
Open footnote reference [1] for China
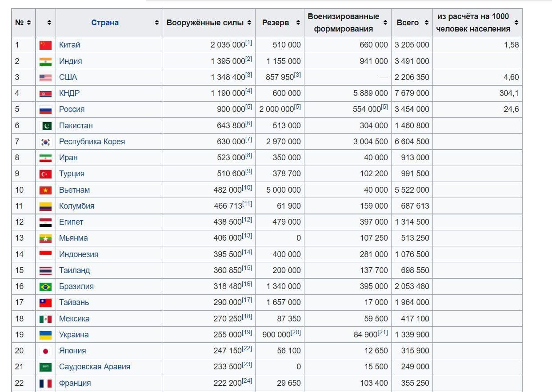pyautogui.click(x=248, y=43)
